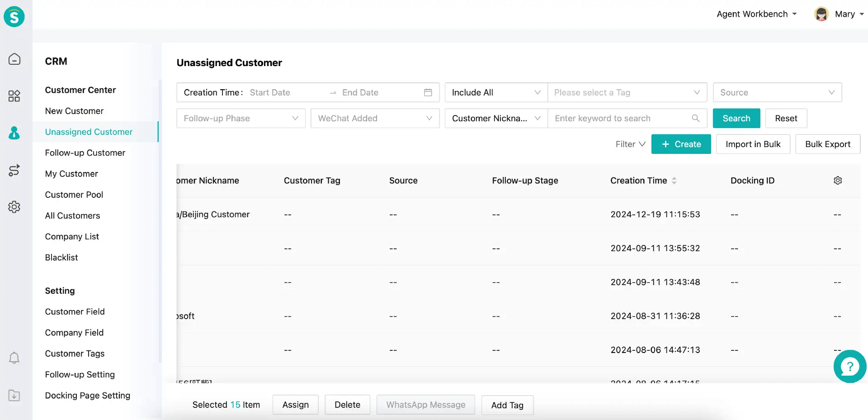
Task: Open the WeChat Added dropdown
Action: 375,118
